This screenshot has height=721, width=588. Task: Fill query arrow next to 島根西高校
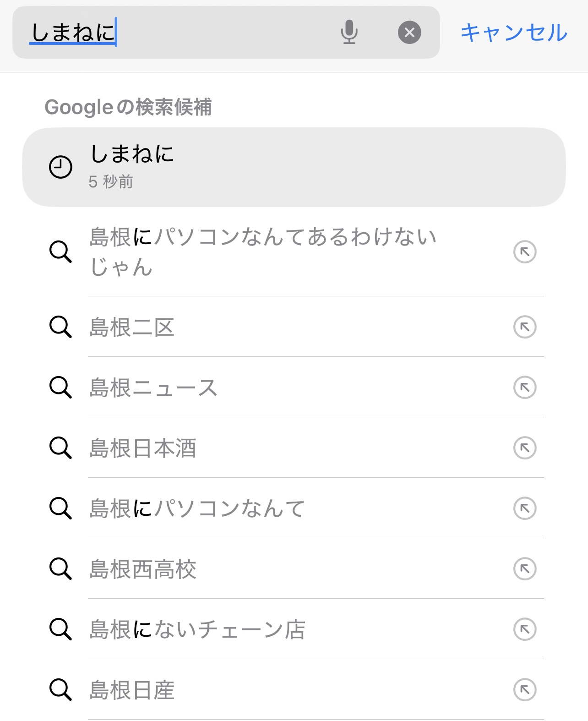(525, 569)
